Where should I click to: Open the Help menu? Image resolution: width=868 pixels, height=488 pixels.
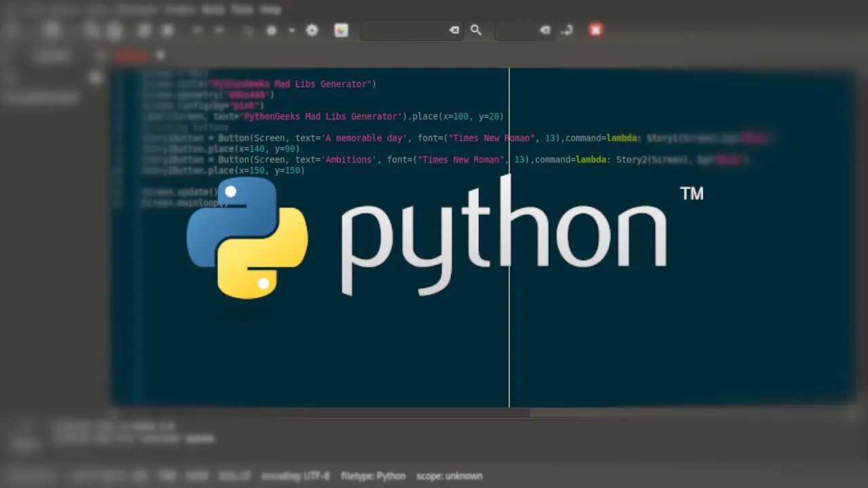[270, 9]
